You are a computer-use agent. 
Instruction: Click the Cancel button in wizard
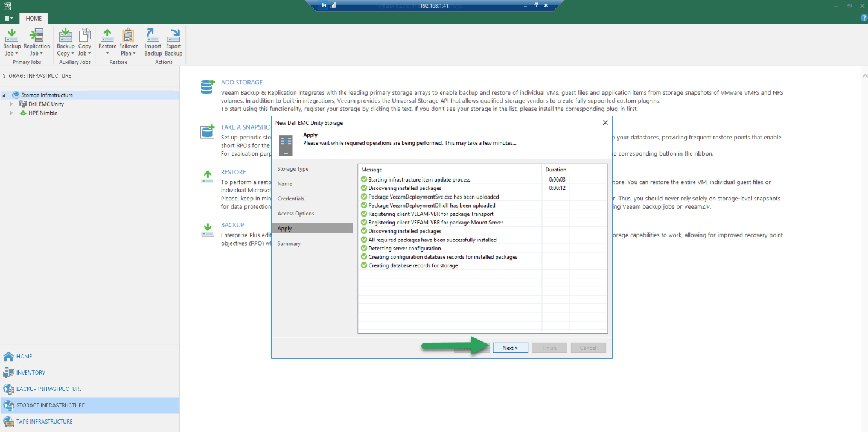point(588,348)
